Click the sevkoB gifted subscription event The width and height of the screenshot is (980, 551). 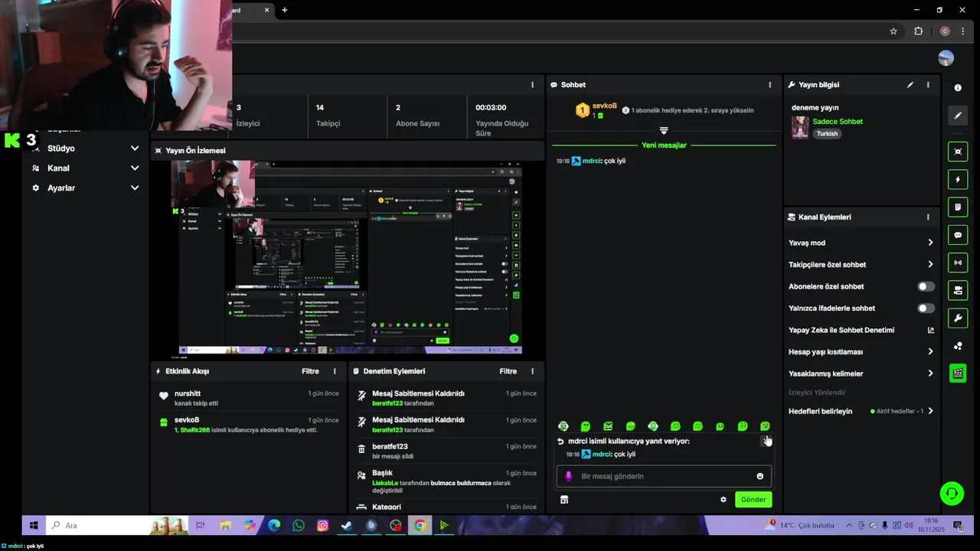(249, 425)
